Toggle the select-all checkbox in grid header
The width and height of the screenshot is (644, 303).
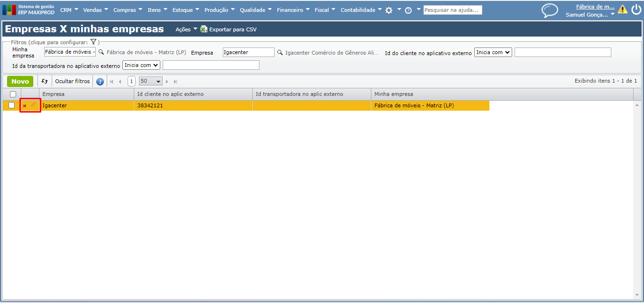13,94
